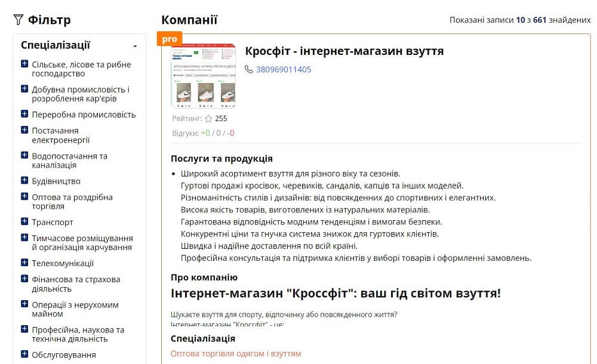597x364 pixels.
Task: Expand Переробна промисловість category
Action: pyautogui.click(x=84, y=115)
